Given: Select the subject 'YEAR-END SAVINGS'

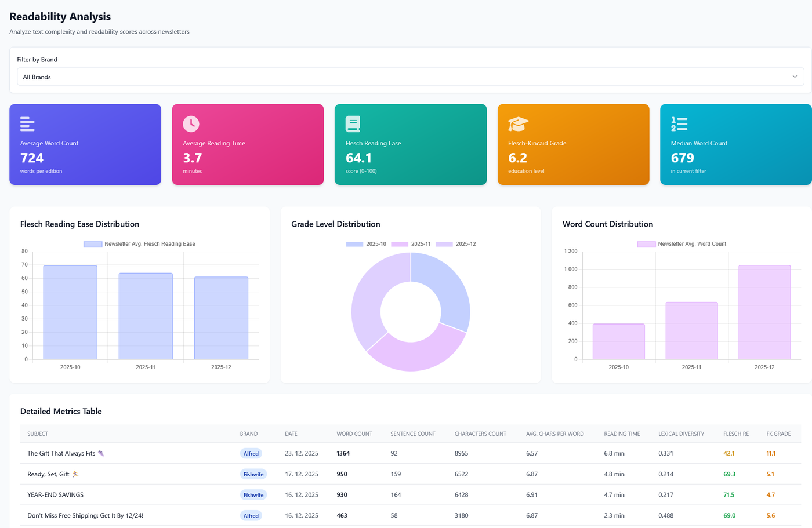Looking at the screenshot, I should point(56,495).
